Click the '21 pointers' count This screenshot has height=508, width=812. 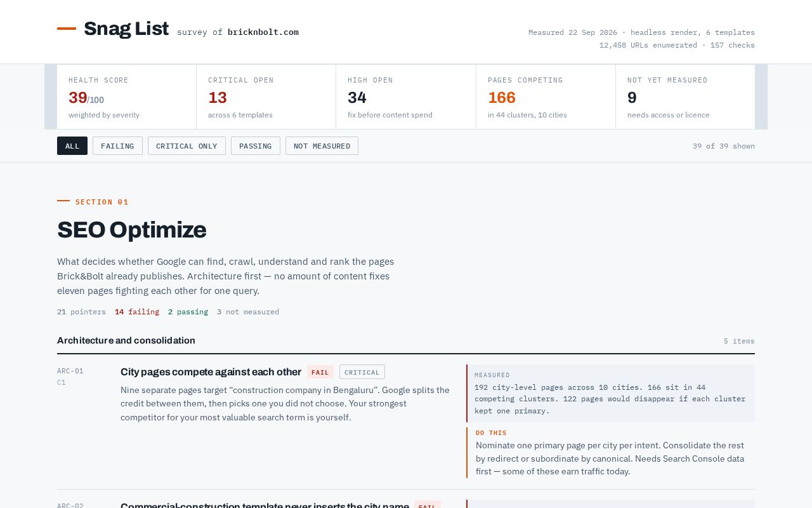pos(81,312)
